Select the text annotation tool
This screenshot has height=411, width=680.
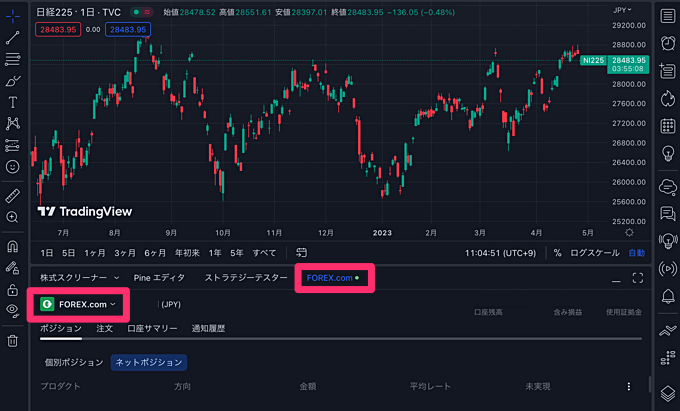(13, 102)
